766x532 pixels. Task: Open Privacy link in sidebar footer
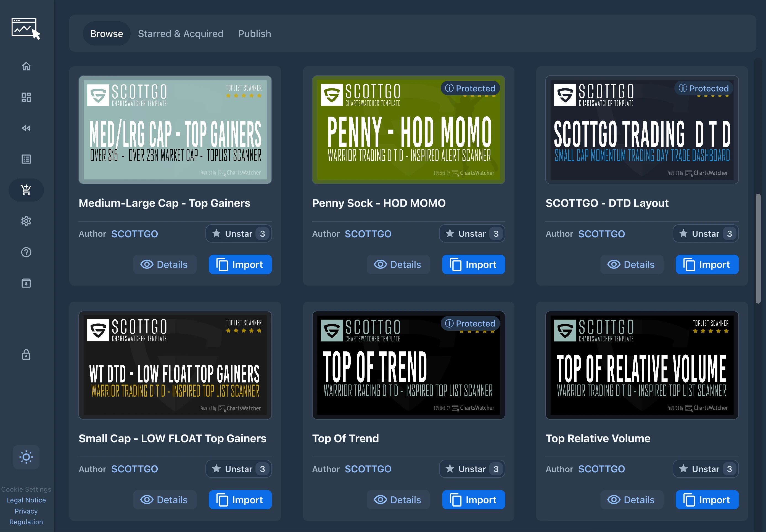26,511
